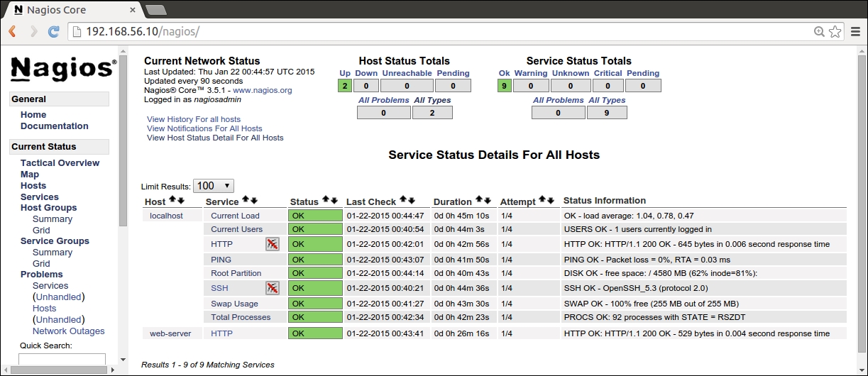
Task: Click View History For all hosts link
Action: (x=193, y=119)
